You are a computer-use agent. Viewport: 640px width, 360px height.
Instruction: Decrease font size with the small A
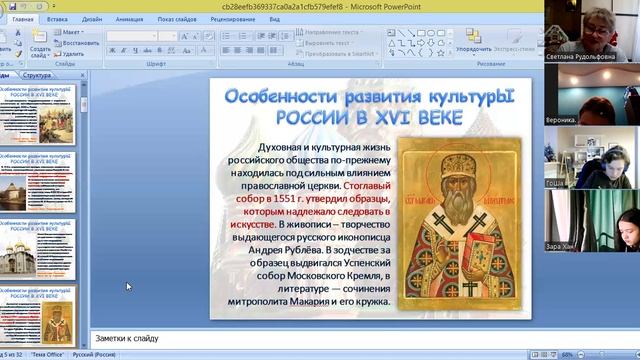tap(196, 36)
